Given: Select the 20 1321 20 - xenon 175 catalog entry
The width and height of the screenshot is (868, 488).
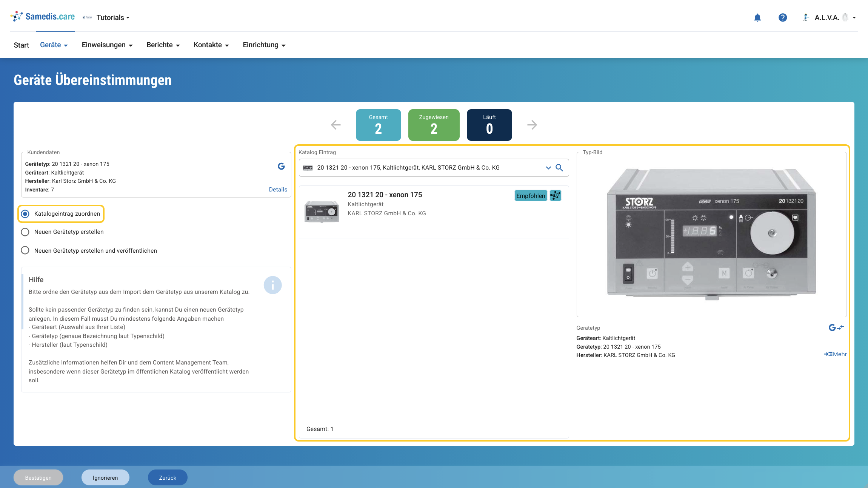Looking at the screenshot, I should pyautogui.click(x=434, y=212).
